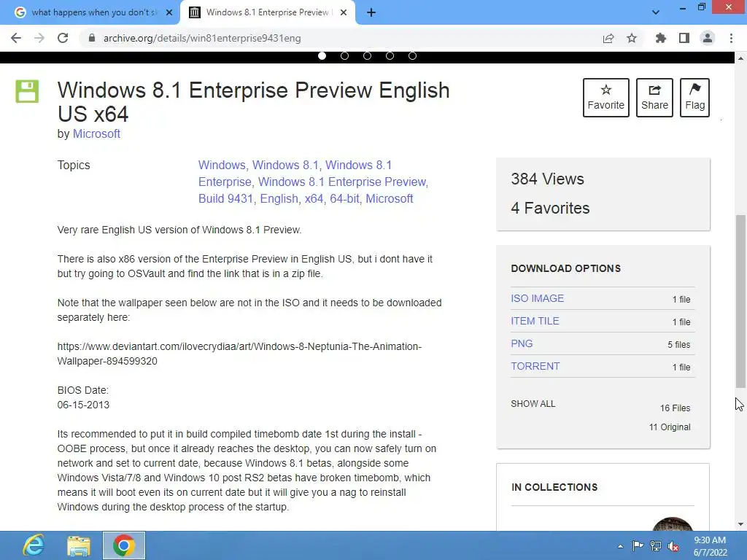This screenshot has width=747, height=560.
Task: Click the page vertical scrollbar thumb
Action: (740, 301)
